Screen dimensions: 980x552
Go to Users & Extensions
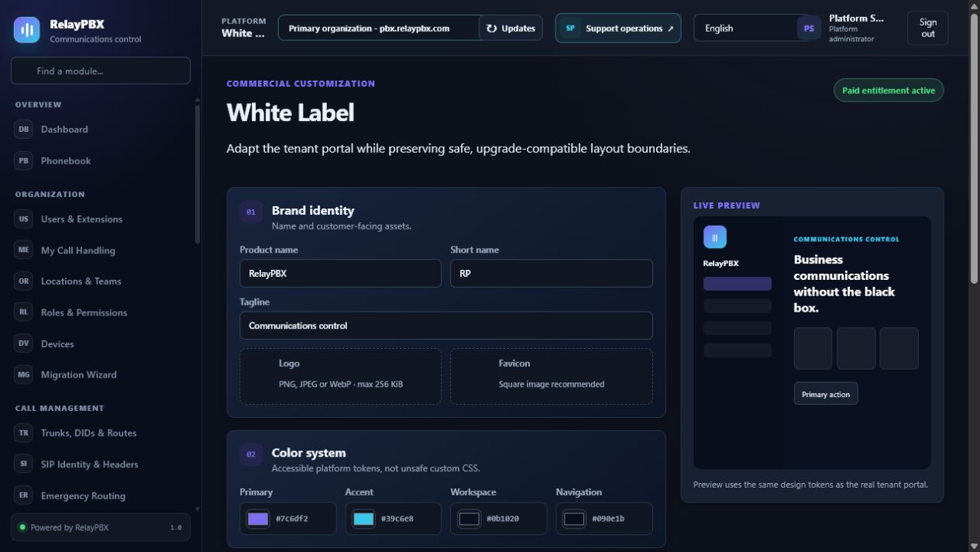click(x=101, y=219)
